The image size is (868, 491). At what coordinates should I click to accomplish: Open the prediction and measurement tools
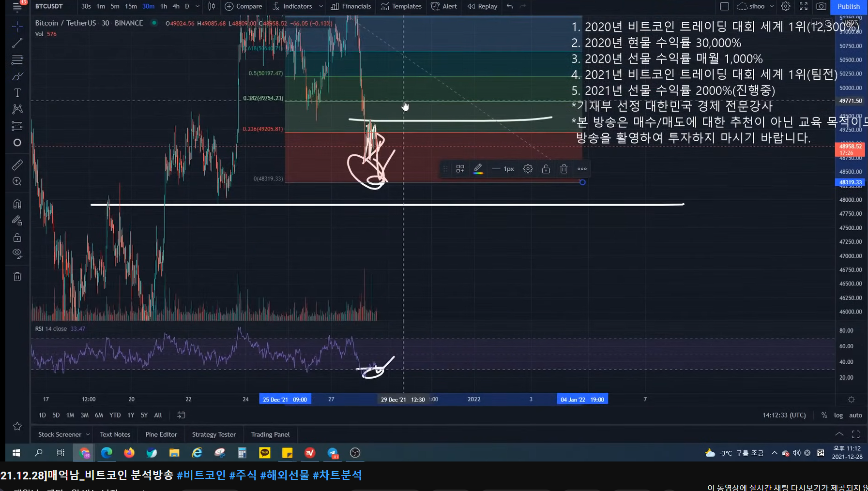click(17, 126)
